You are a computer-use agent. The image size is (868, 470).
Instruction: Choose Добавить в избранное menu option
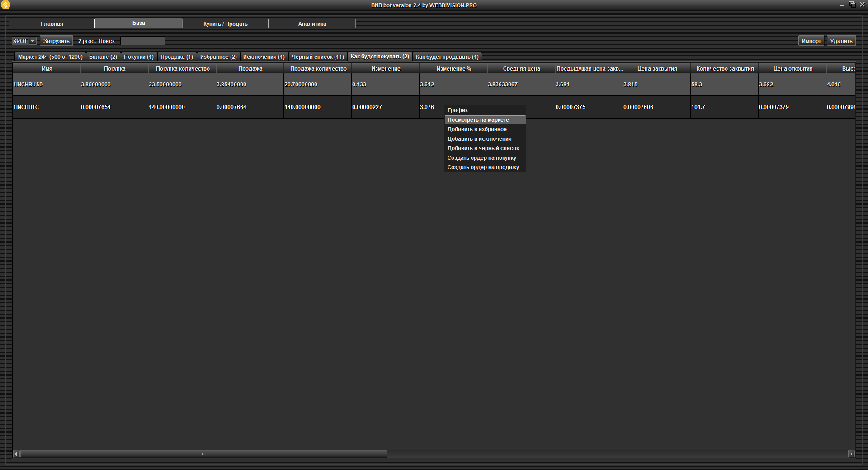click(x=476, y=129)
